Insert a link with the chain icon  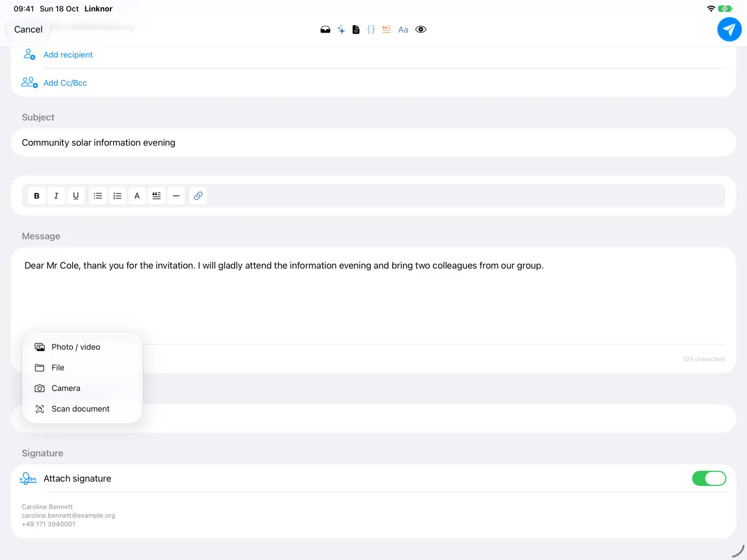coord(198,196)
